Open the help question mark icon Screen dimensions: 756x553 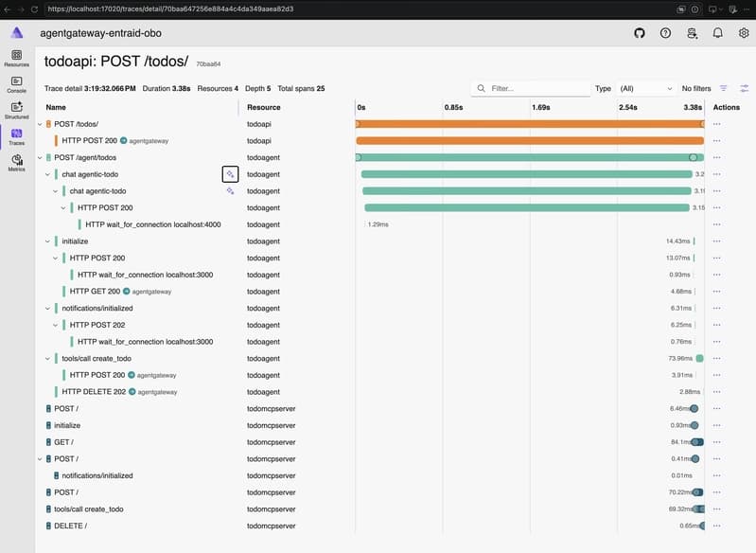point(665,33)
